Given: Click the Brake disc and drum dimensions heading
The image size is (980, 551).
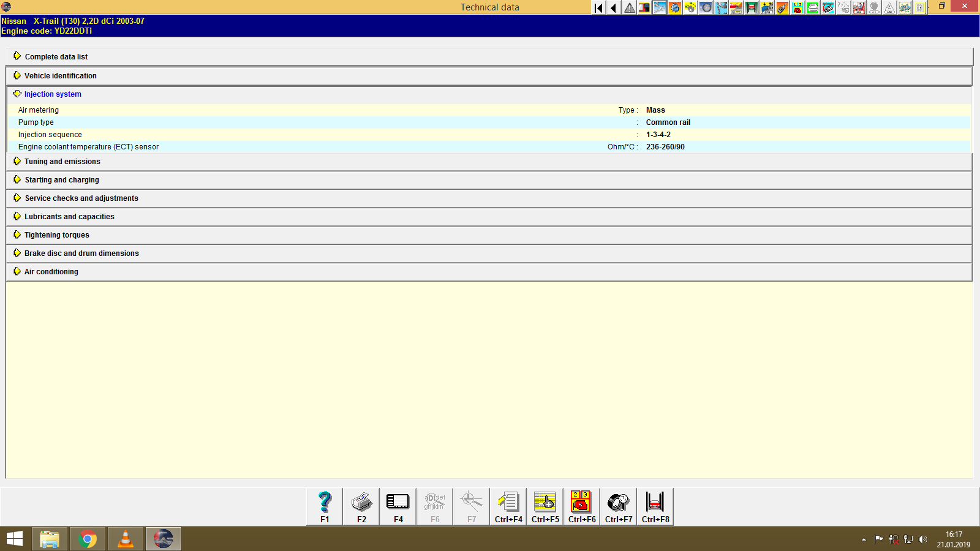Looking at the screenshot, I should 81,253.
